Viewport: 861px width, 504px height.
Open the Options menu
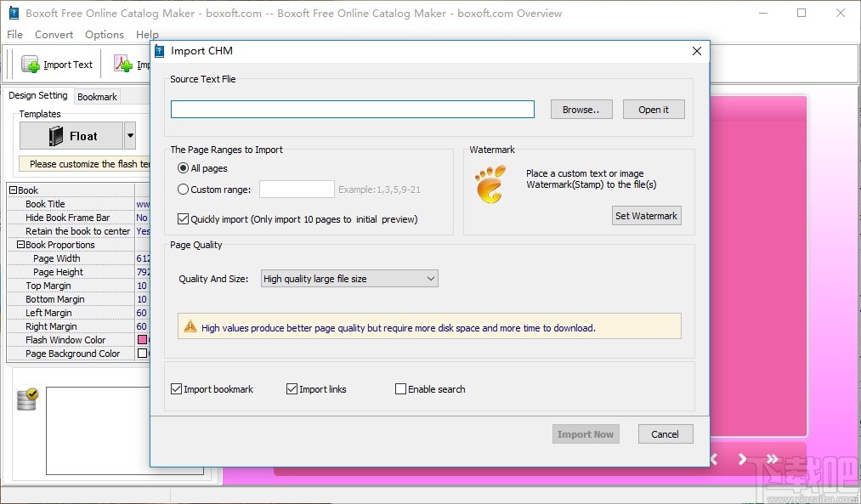click(x=104, y=35)
